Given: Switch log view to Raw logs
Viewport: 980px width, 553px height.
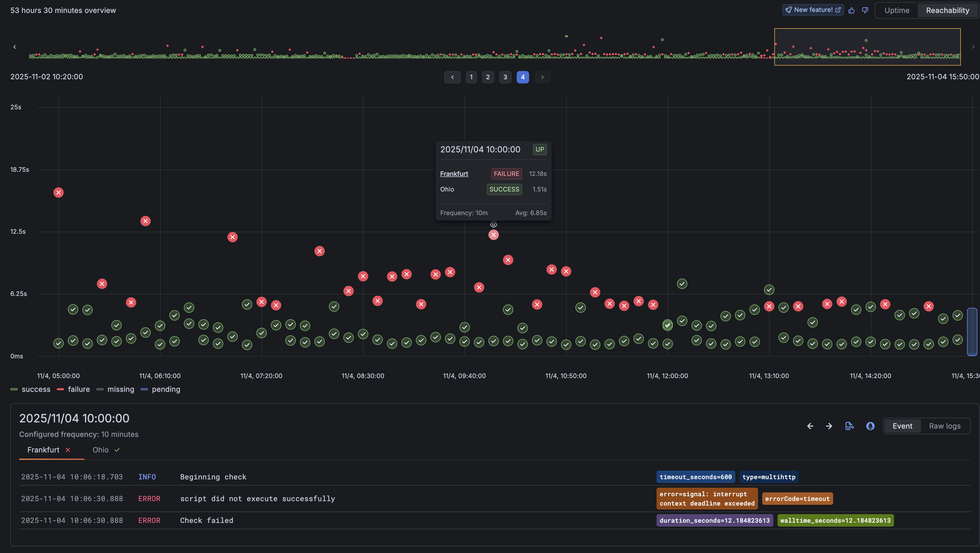Looking at the screenshot, I should pos(945,426).
